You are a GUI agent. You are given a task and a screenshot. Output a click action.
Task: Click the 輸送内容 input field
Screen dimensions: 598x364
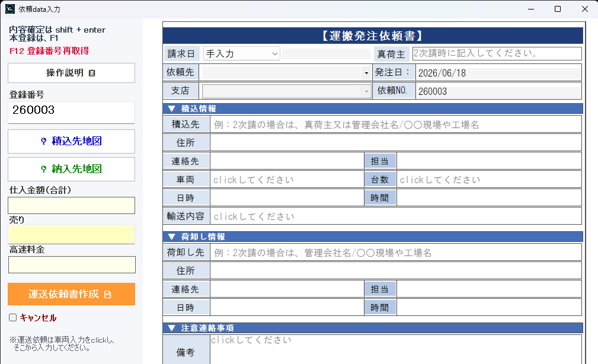click(396, 216)
